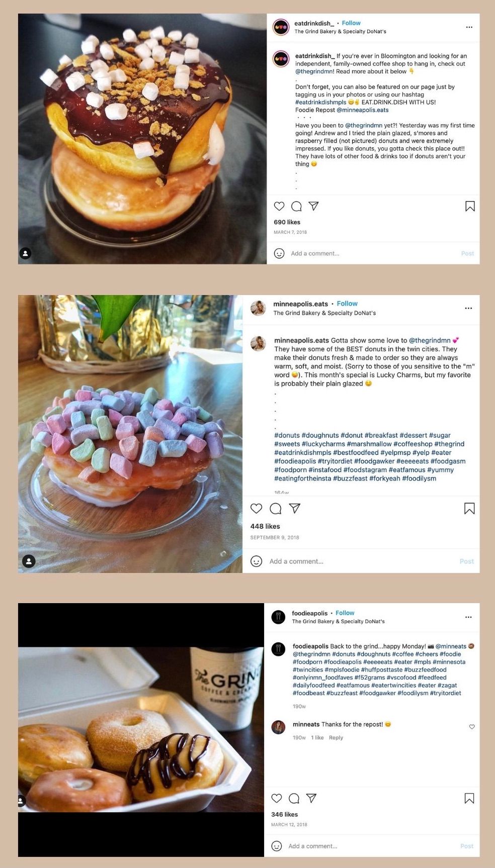The height and width of the screenshot is (868, 495).
Task: Open more options on foodieapolis post
Action: (x=468, y=617)
